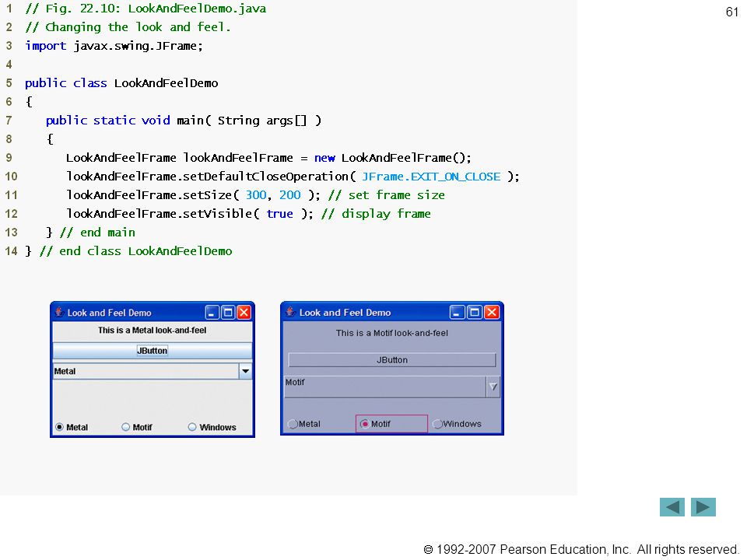This screenshot has width=747, height=560.
Task: Click the value '300' on line 11
Action: click(x=256, y=195)
